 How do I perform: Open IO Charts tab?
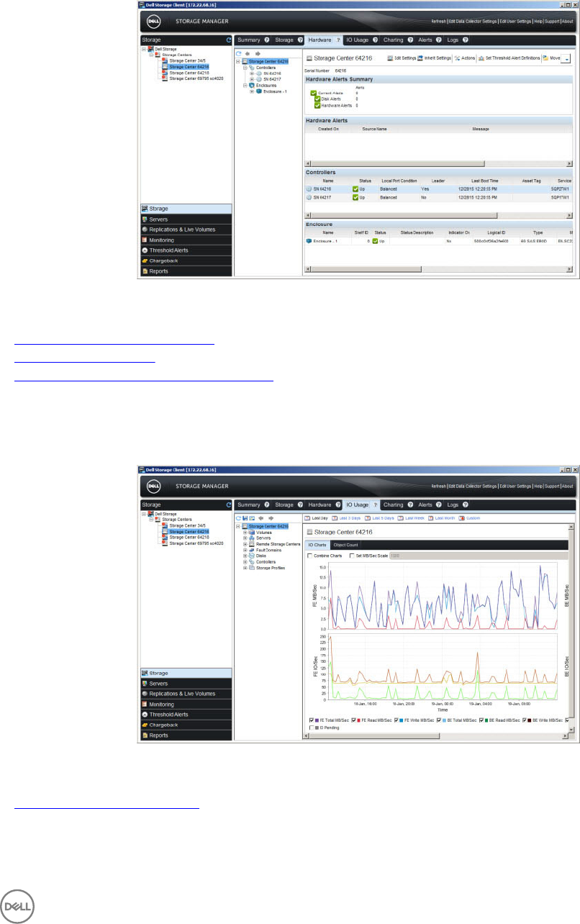point(317,545)
